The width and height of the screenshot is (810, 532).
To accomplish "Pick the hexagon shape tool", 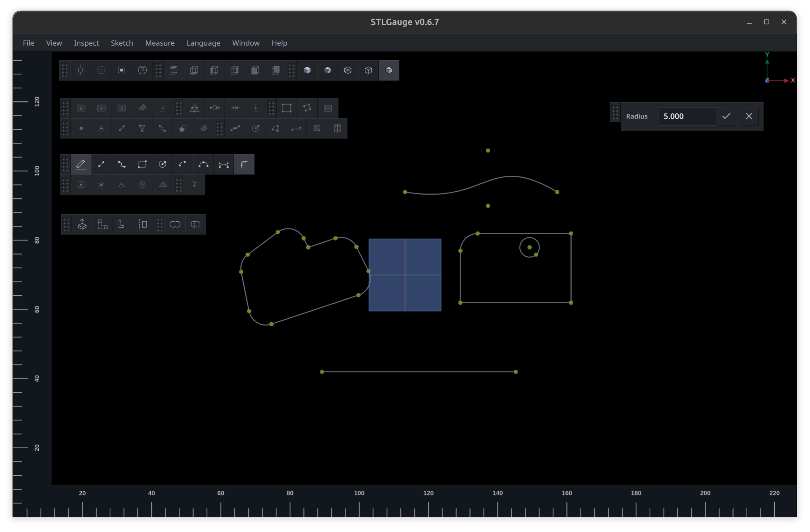I will pyautogui.click(x=142, y=185).
